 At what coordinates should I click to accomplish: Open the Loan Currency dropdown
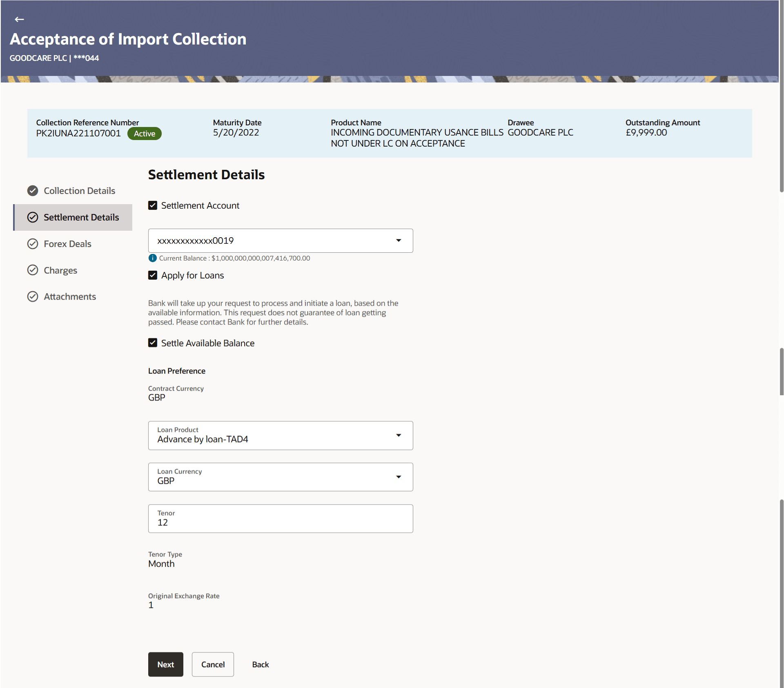pyautogui.click(x=280, y=477)
